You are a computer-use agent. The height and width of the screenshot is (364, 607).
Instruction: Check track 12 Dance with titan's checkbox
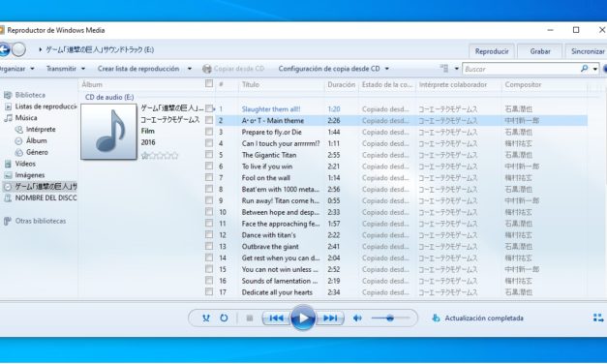(x=209, y=234)
